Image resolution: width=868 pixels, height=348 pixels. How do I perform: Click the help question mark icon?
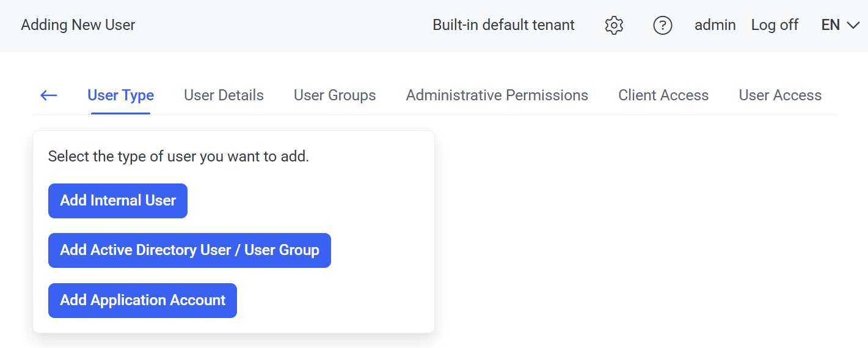662,25
